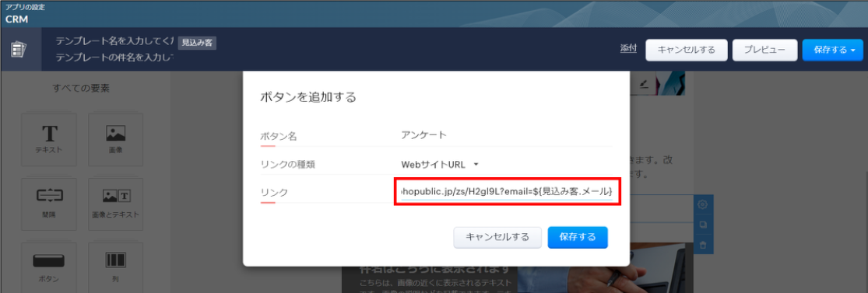Select the 間隔 spacing element tile

(x=49, y=204)
